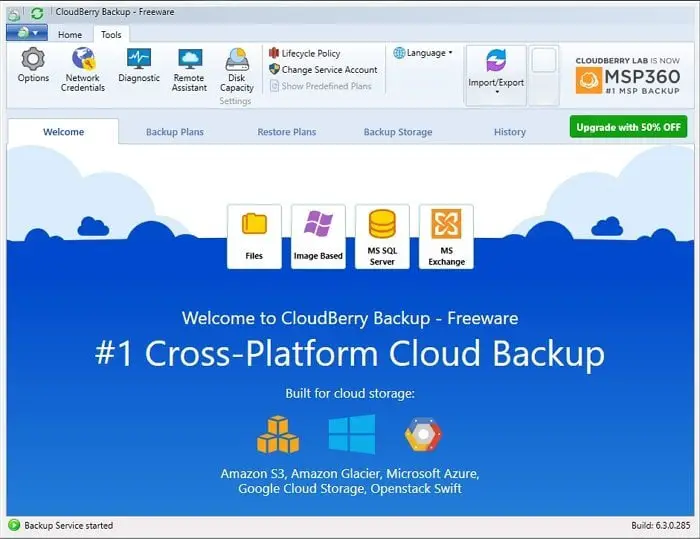Start an MS SQL Server backup
The height and width of the screenshot is (539, 700).
(x=382, y=237)
